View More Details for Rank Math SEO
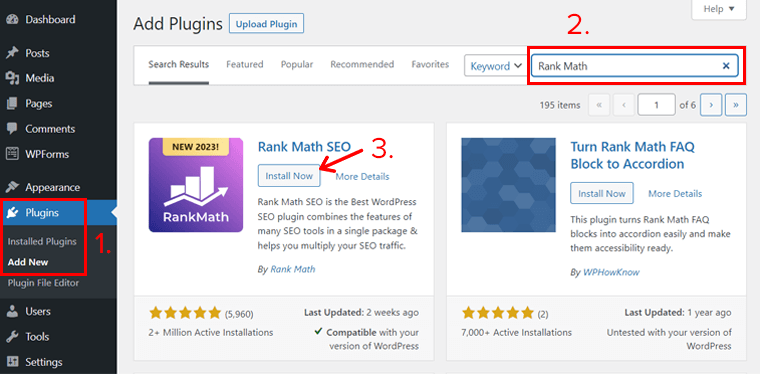Viewport: 760px width, 374px height. [x=363, y=176]
